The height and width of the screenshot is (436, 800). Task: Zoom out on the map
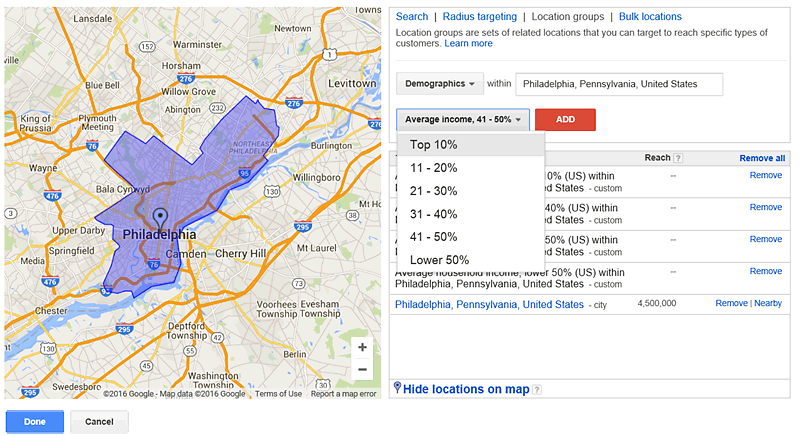tap(362, 370)
